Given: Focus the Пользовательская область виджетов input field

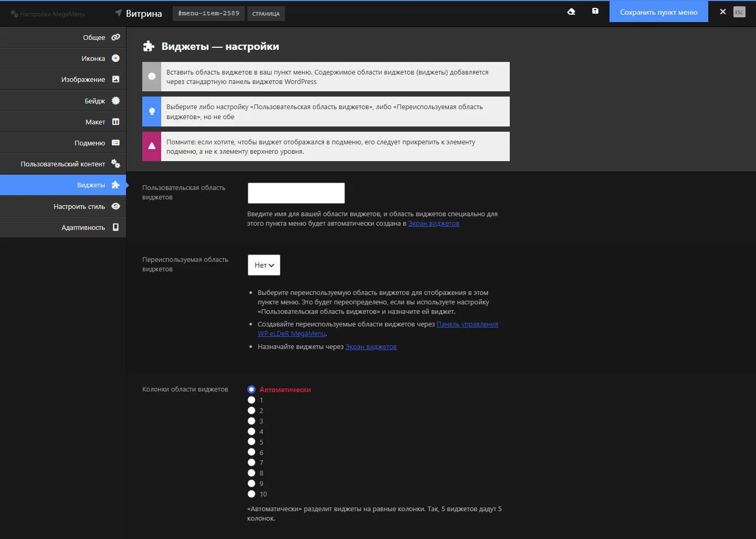Looking at the screenshot, I should pos(296,193).
